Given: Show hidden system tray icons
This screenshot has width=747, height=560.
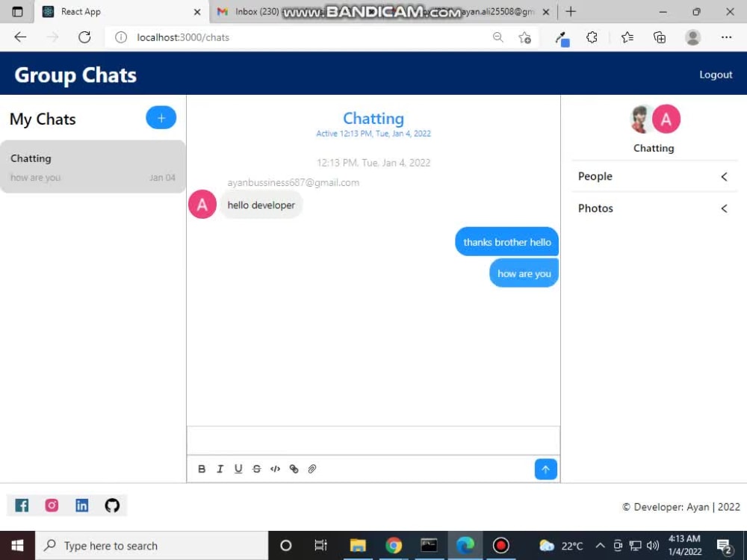Looking at the screenshot, I should click(601, 546).
